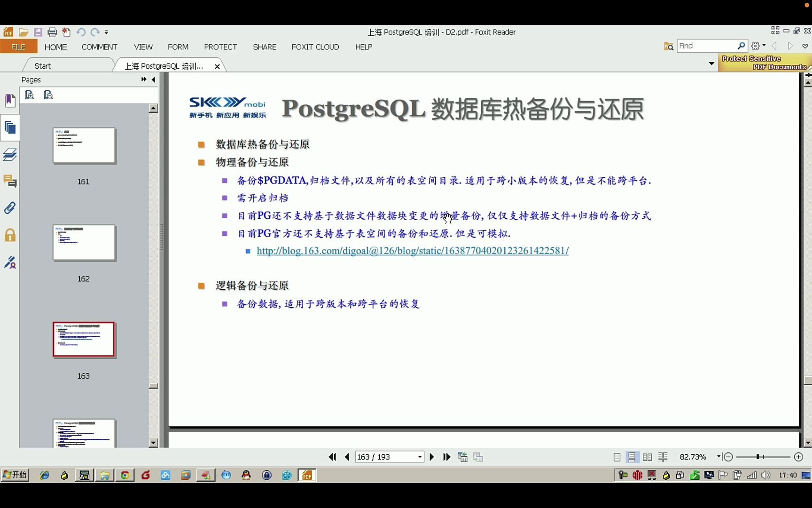Enlarge page thumbnails with zoom-in icon
This screenshot has height=508, width=812.
[x=29, y=95]
